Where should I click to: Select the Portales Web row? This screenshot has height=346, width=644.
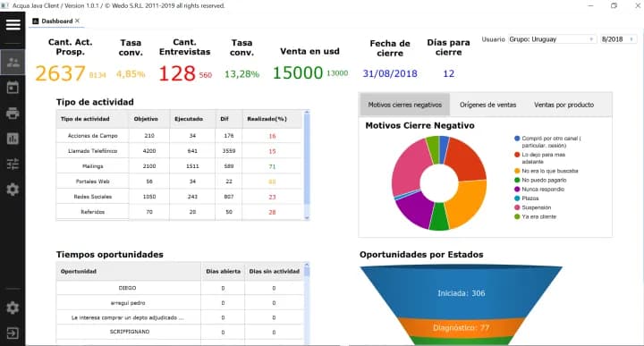[x=180, y=181]
